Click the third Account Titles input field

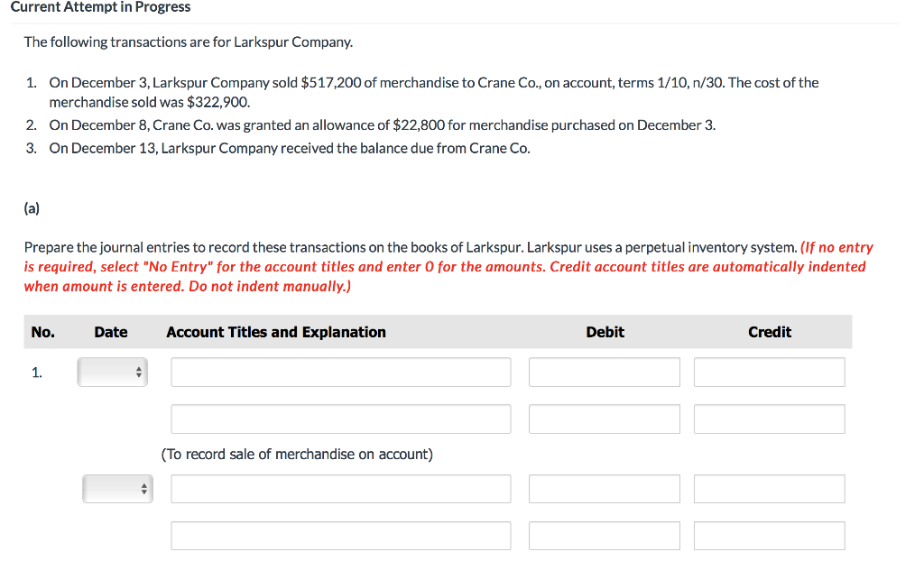tap(340, 488)
